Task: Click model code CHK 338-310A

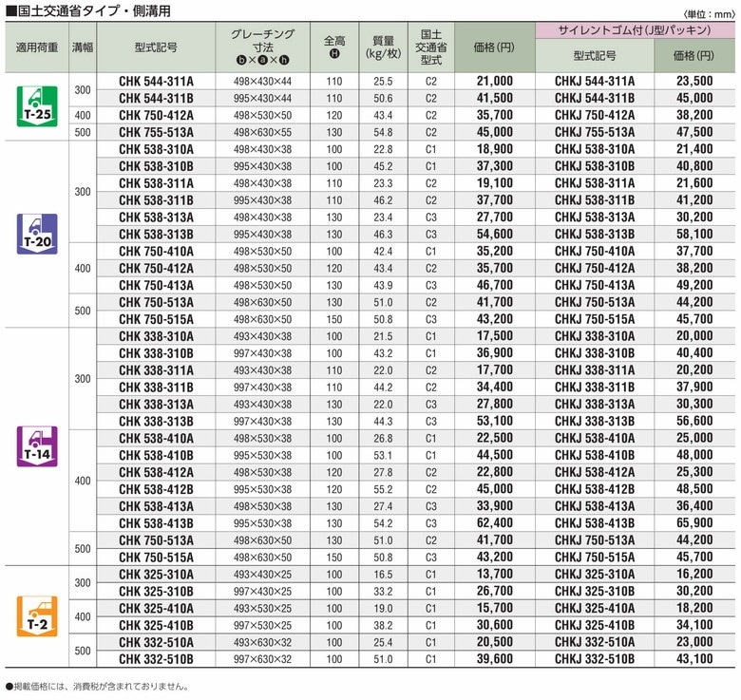Action: click(156, 336)
